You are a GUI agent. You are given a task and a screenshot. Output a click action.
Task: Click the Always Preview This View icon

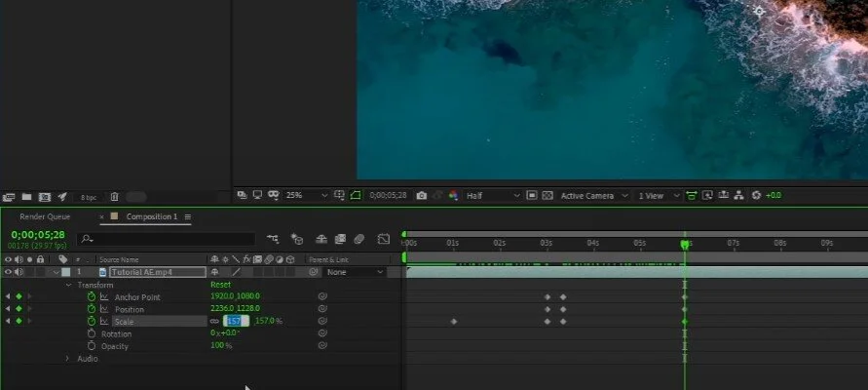tap(242, 195)
